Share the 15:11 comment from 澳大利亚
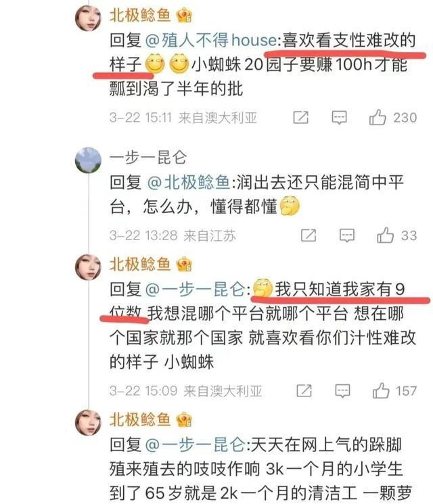This screenshot has height=504, width=433. [301, 118]
